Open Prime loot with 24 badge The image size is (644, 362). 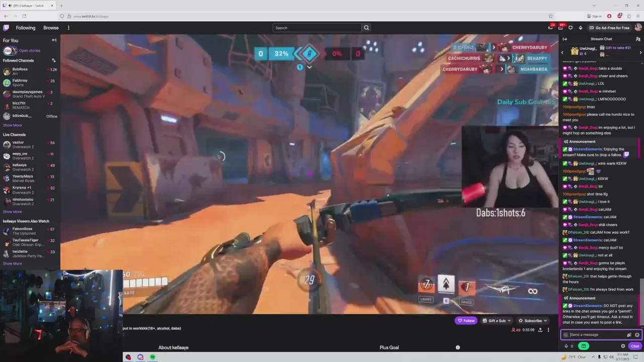click(550, 28)
